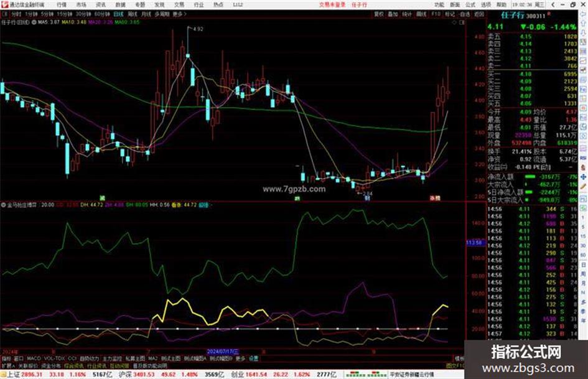Click the 复权 toolbar button
Viewport: 588px width, 379px height.
click(x=379, y=14)
